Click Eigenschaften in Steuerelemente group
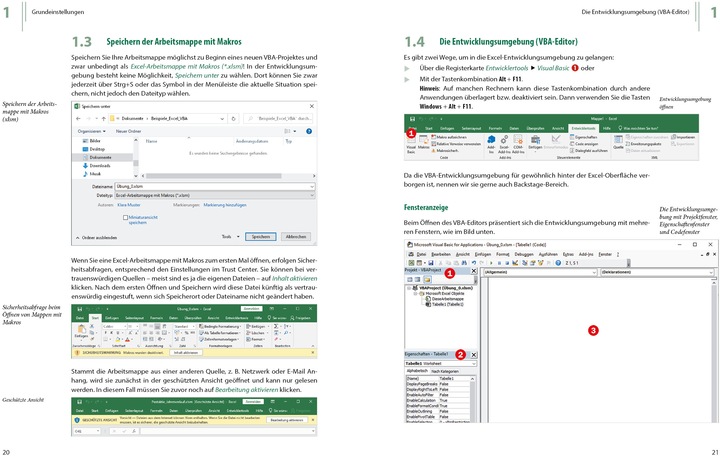 (x=583, y=137)
